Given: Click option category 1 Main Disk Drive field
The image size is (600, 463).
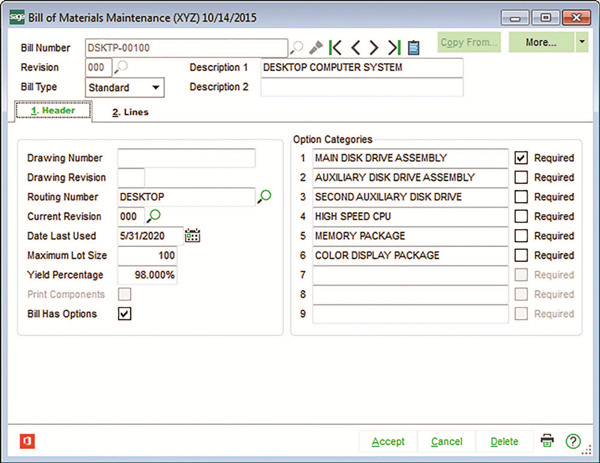Looking at the screenshot, I should point(411,158).
